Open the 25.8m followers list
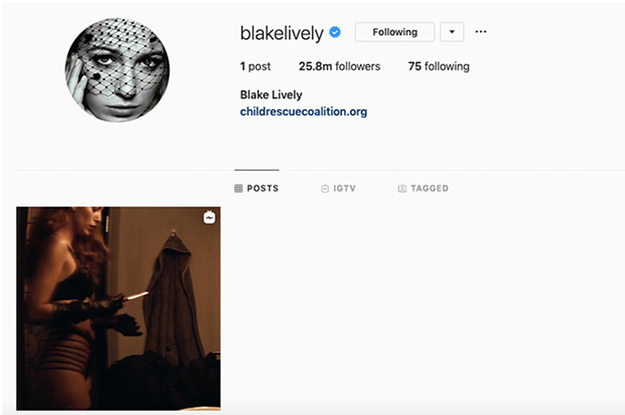625x415 pixels. point(340,66)
